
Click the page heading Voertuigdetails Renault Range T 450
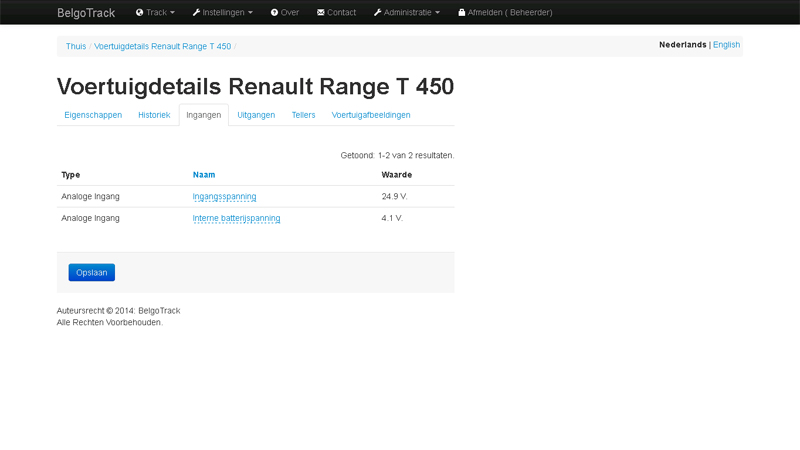point(255,86)
